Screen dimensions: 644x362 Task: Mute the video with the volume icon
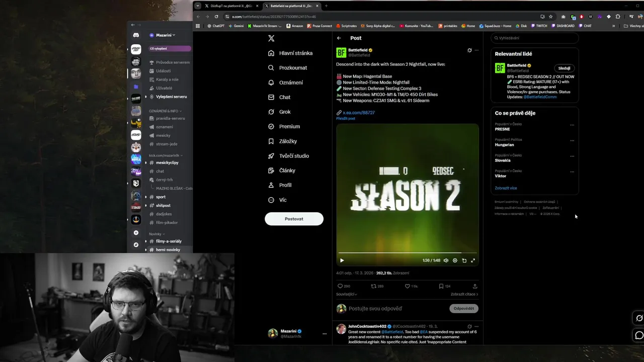(446, 260)
